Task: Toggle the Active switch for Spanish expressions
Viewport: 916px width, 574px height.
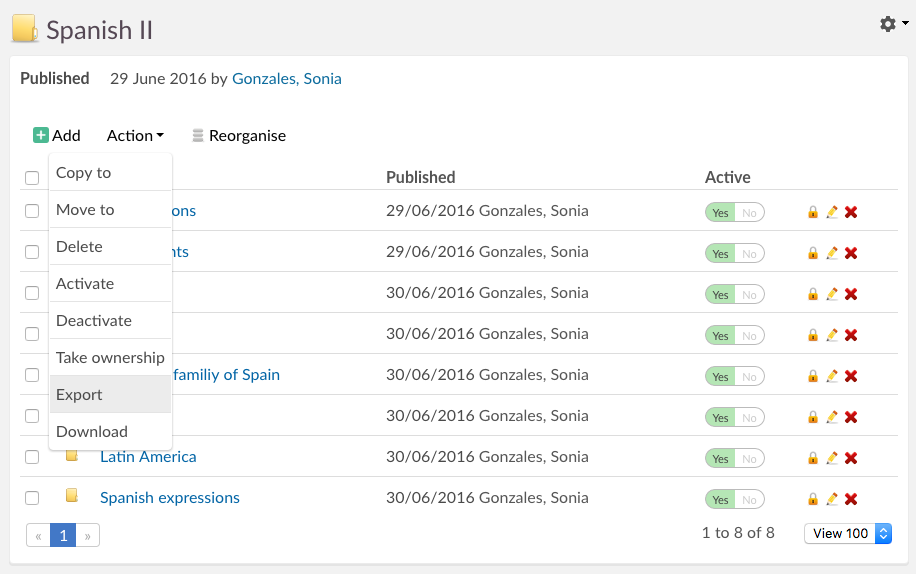Action: (734, 499)
